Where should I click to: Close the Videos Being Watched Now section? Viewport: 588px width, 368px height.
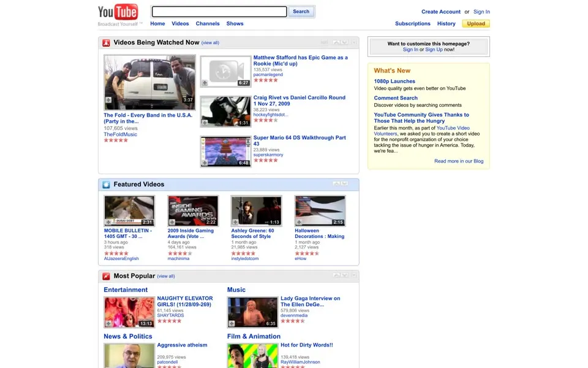353,42
